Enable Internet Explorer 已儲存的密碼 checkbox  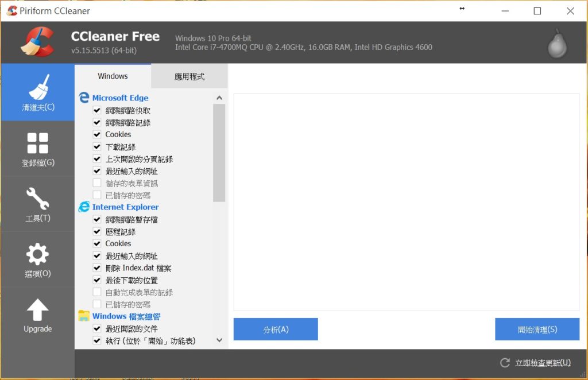[96, 304]
